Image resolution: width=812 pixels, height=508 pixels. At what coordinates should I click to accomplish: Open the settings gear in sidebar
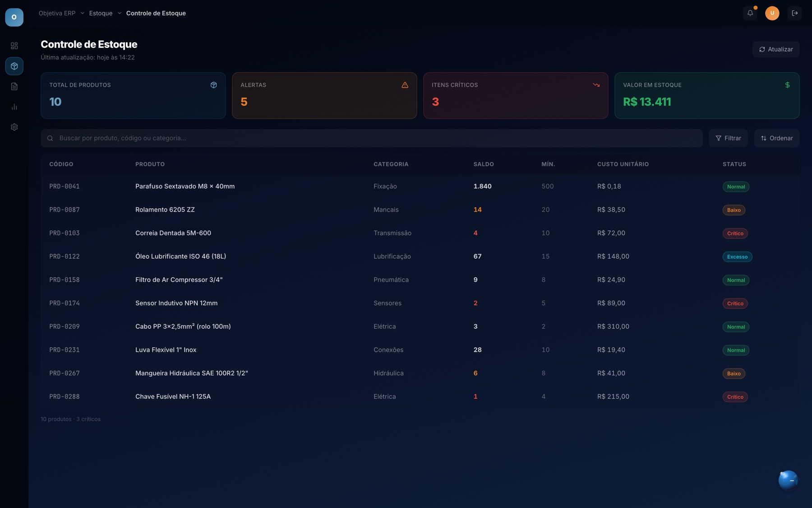click(14, 127)
